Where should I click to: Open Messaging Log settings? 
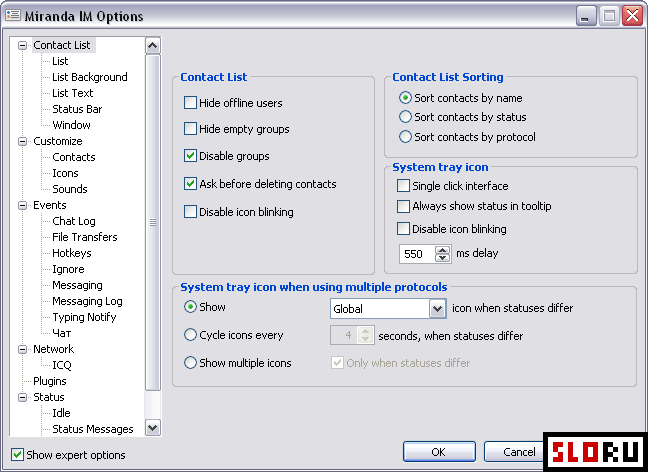coord(87,301)
